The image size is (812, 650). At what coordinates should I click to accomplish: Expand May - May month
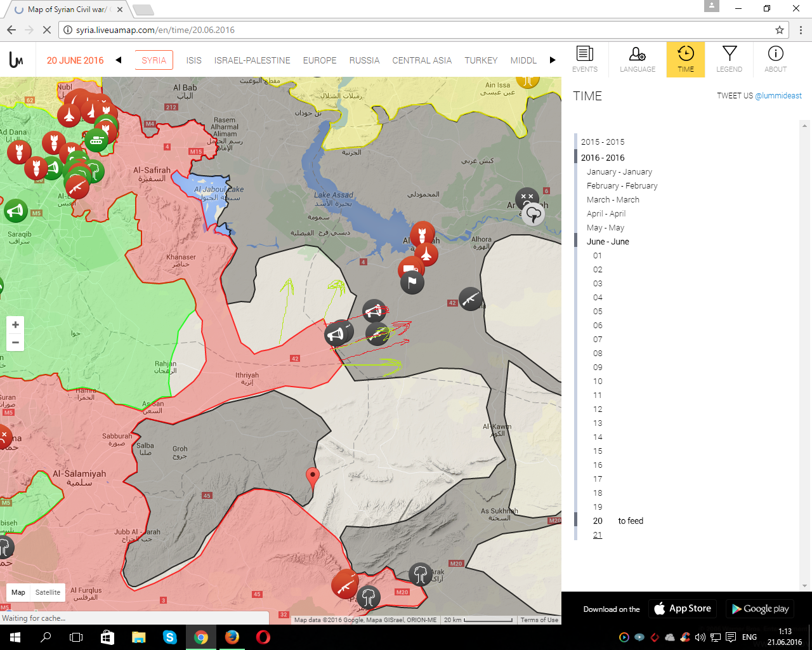click(605, 228)
